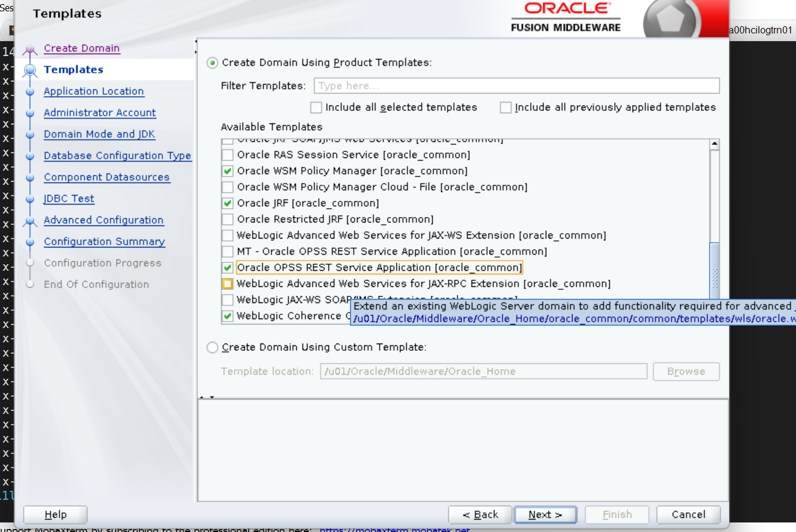Open the Configuration Summary step
Image resolution: width=796 pixels, height=532 pixels.
(104, 242)
